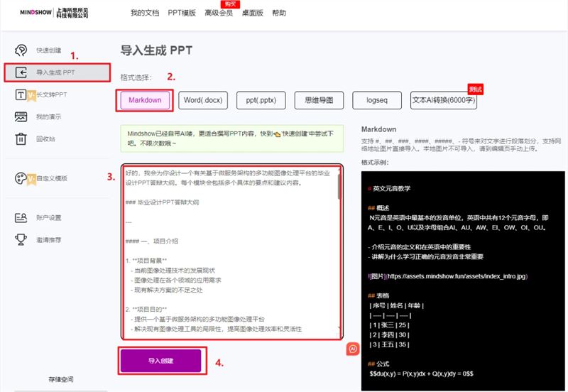568x392 pixels.
Task: Click the red 购买 badge
Action: pos(230,4)
